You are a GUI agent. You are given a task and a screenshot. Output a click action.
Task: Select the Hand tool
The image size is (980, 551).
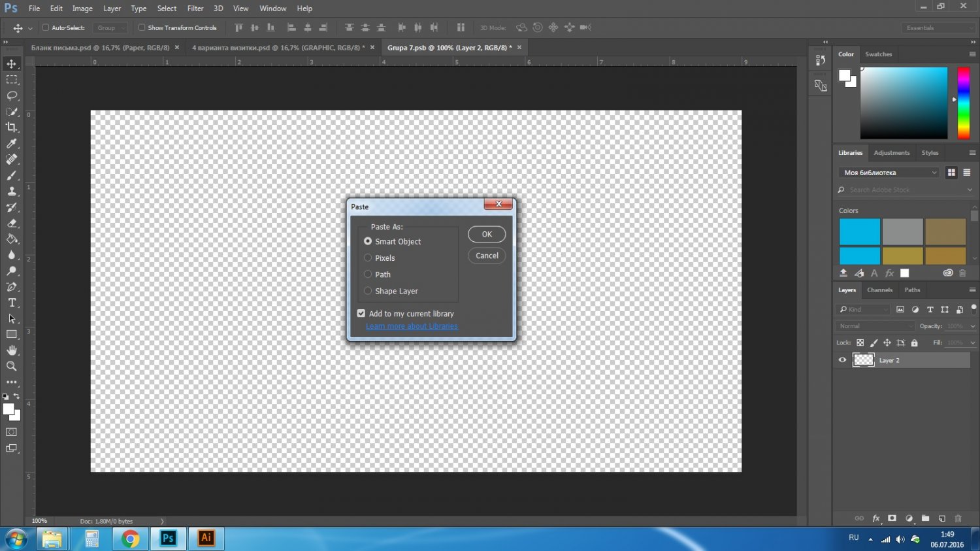coord(12,350)
